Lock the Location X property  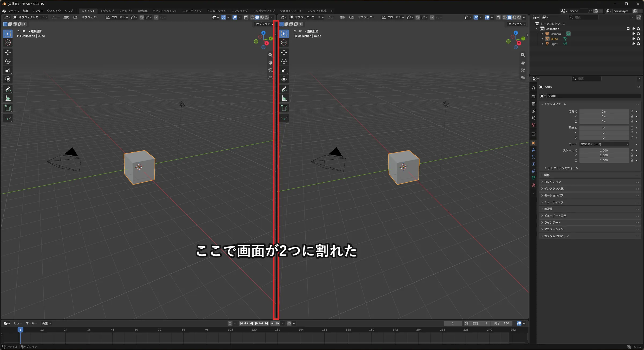(632, 112)
